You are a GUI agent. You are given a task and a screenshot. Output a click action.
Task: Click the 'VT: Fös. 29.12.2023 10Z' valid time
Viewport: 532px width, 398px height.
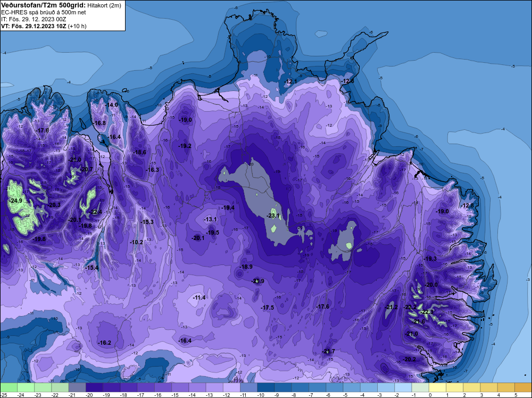pyautogui.click(x=34, y=26)
